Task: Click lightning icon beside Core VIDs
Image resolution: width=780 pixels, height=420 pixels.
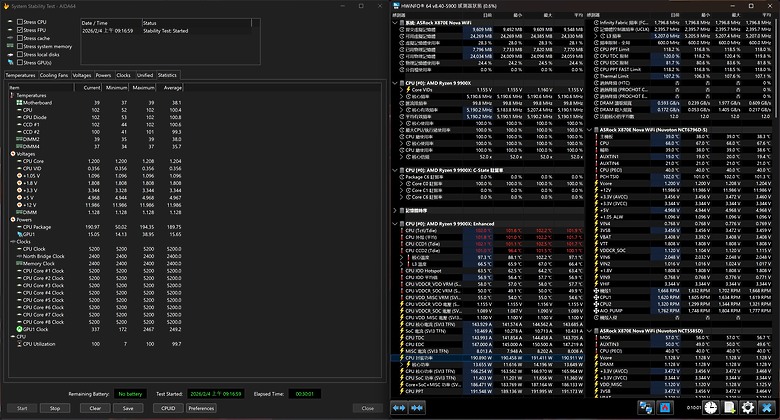Action: tap(408, 90)
